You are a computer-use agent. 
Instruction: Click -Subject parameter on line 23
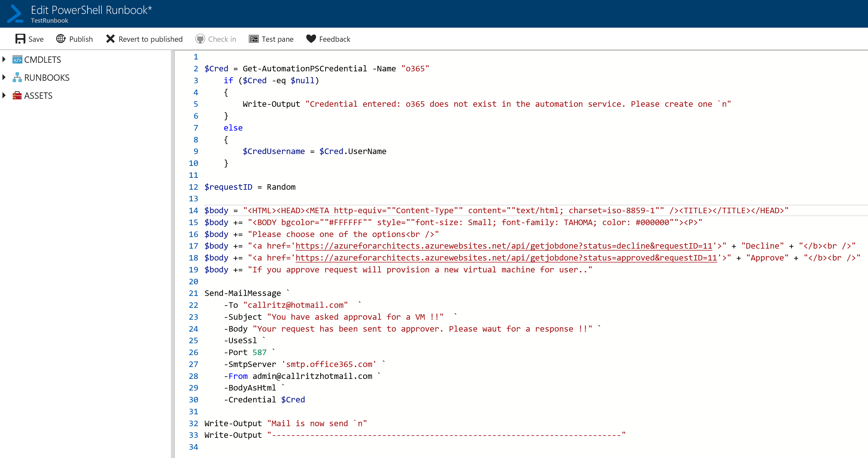click(243, 317)
